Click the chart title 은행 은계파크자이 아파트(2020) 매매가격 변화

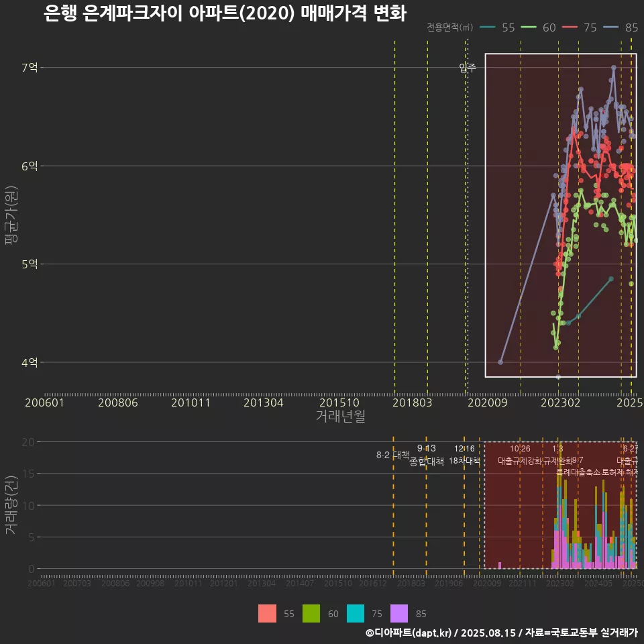point(225,13)
